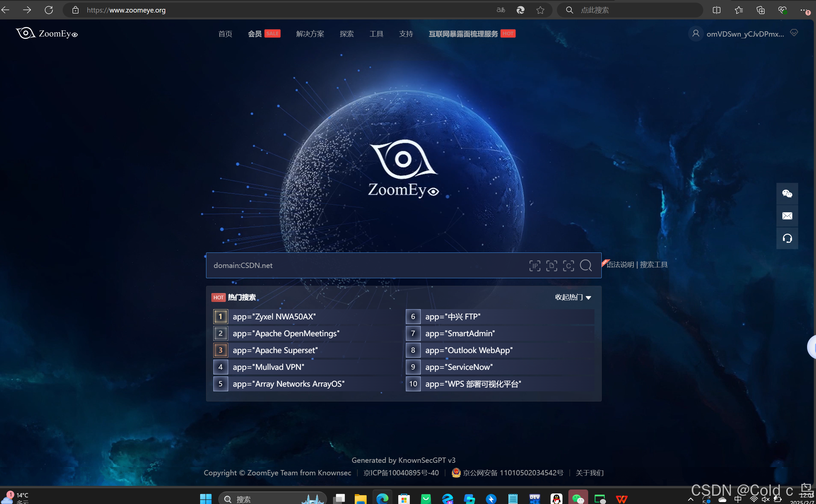816x504 pixels.
Task: Click the favorite star in address bar
Action: pyautogui.click(x=540, y=10)
